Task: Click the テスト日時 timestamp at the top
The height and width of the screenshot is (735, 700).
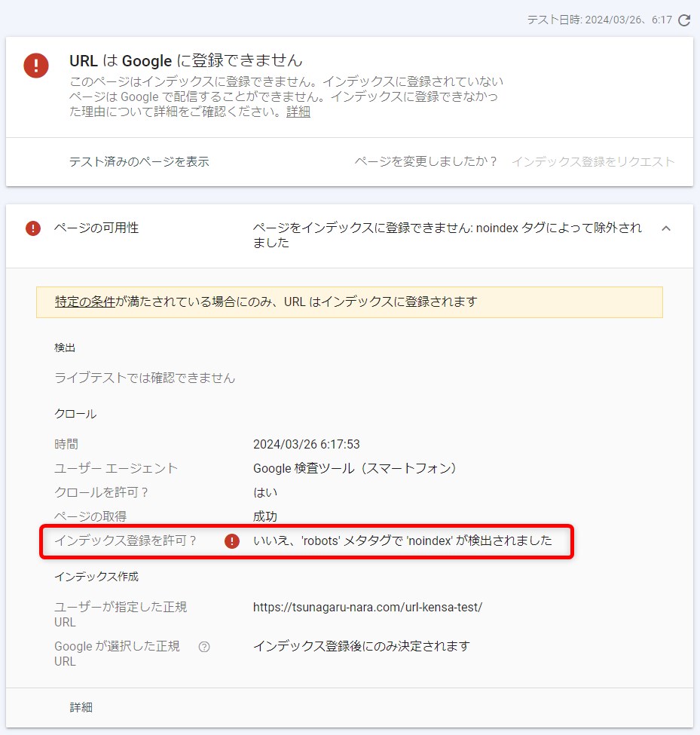Action: [x=599, y=20]
